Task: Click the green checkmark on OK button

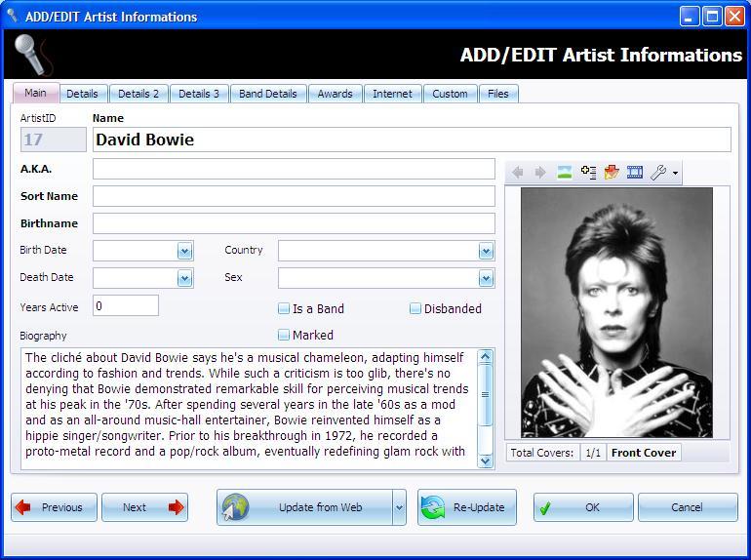Action: (545, 507)
